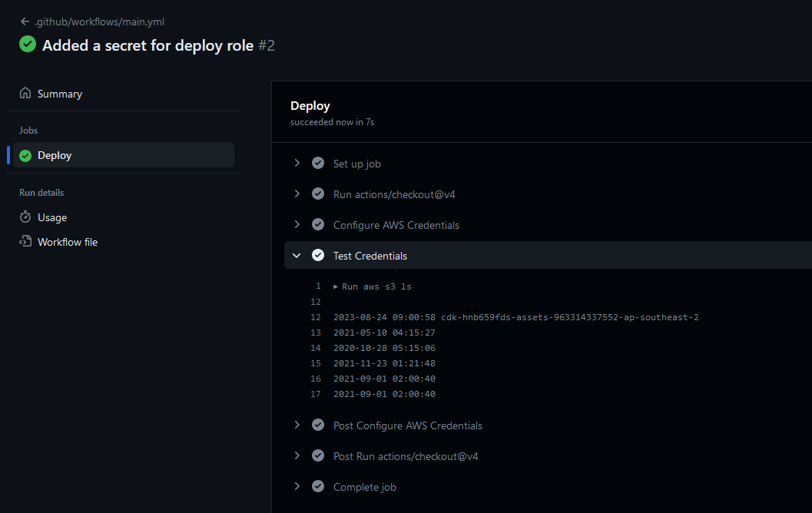Expand the Run aws s3 ls command group
Image resolution: width=812 pixels, height=513 pixels.
click(336, 286)
